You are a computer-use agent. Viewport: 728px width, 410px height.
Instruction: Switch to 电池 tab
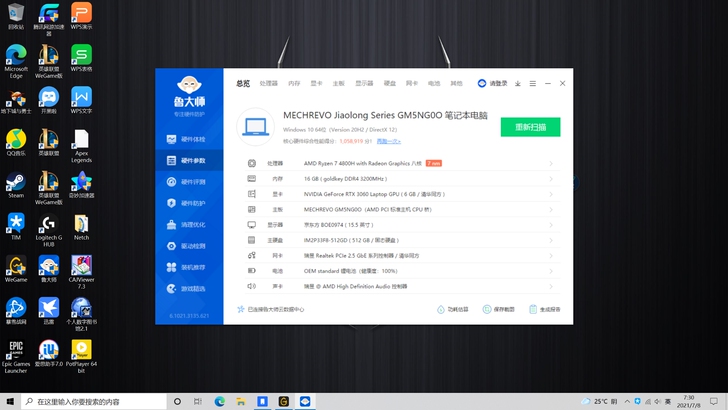click(434, 84)
